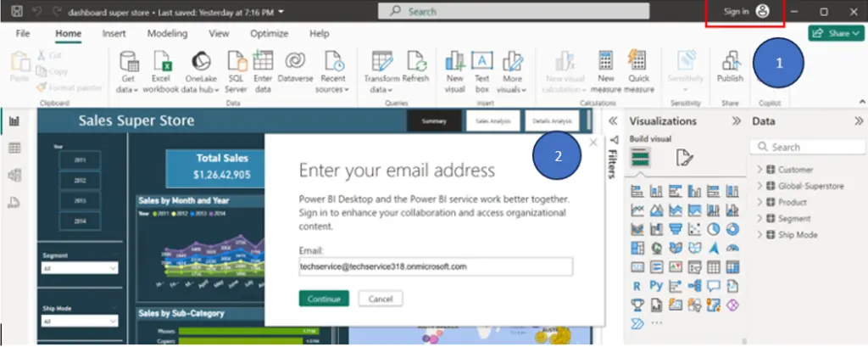The image size is (868, 347).
Task: Expand the Global-Superstore table
Action: 760,186
